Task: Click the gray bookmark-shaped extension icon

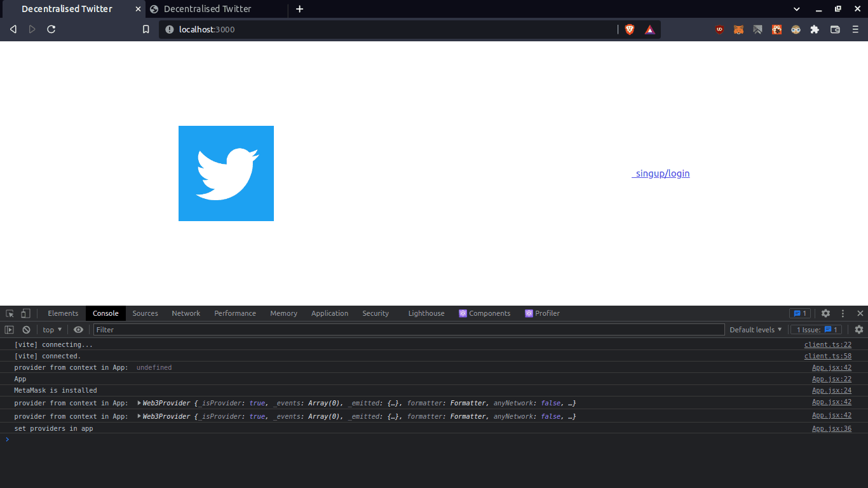Action: click(x=757, y=29)
